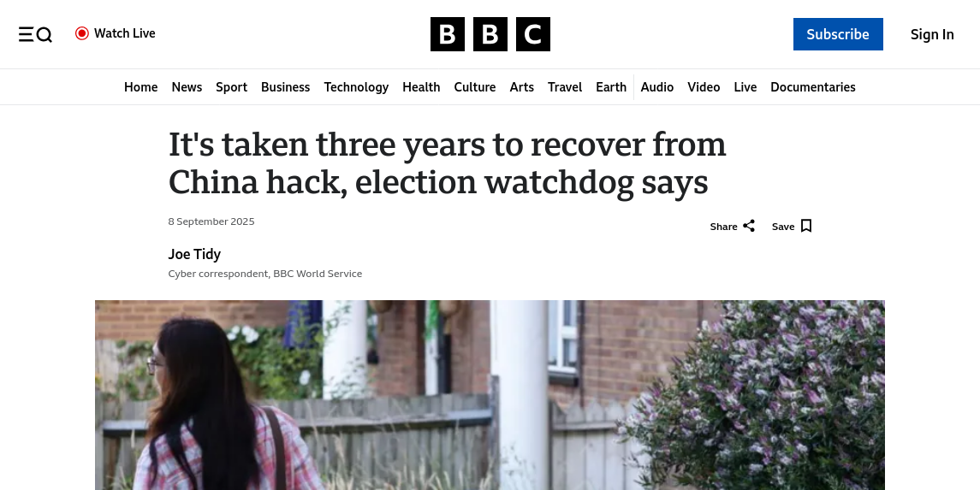980x490 pixels.
Task: Go to the Business section
Action: tap(285, 87)
